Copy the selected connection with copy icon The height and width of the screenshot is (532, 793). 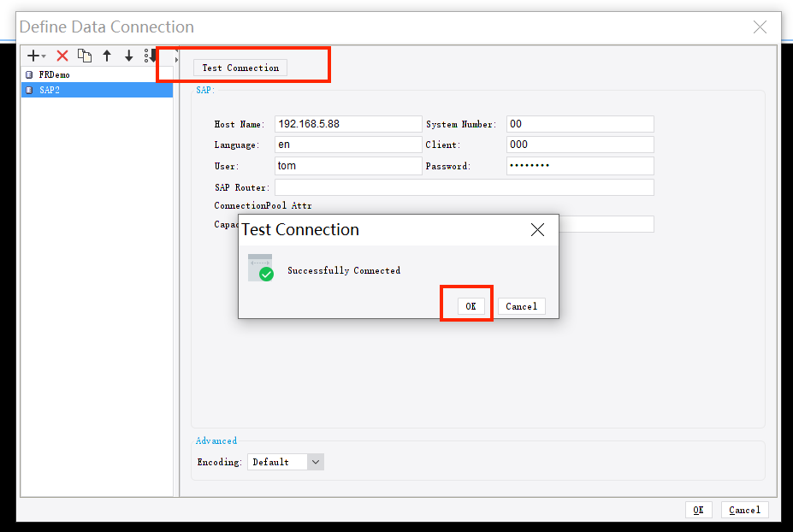[x=85, y=56]
